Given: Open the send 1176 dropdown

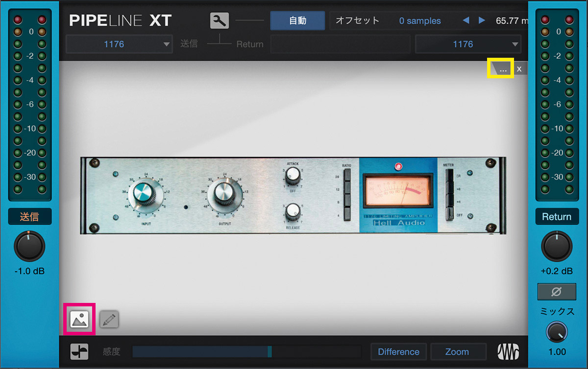Looking at the screenshot, I should point(119,44).
